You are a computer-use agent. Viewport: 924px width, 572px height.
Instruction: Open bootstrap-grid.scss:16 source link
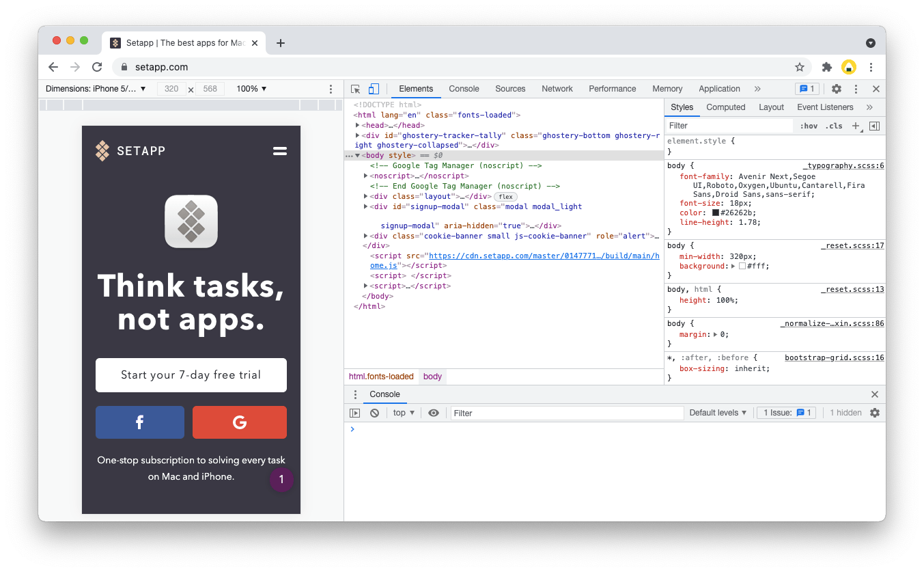[x=835, y=358]
